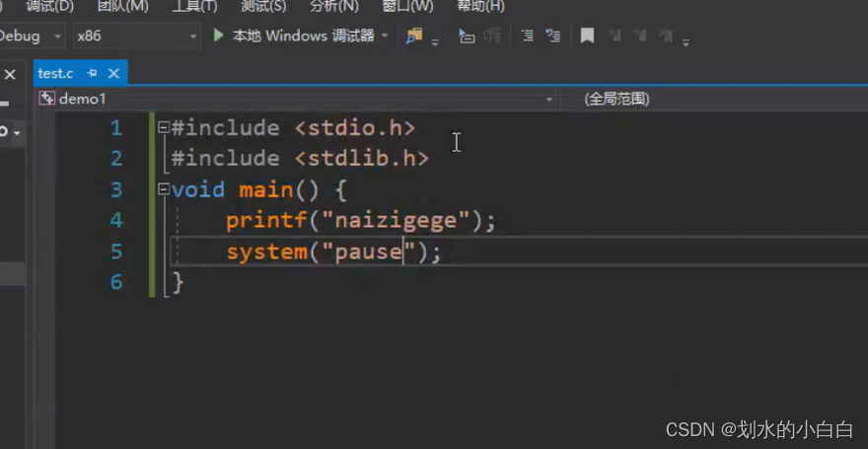The width and height of the screenshot is (868, 449).
Task: Open the 窗口(W) menu
Action: pyautogui.click(x=407, y=7)
